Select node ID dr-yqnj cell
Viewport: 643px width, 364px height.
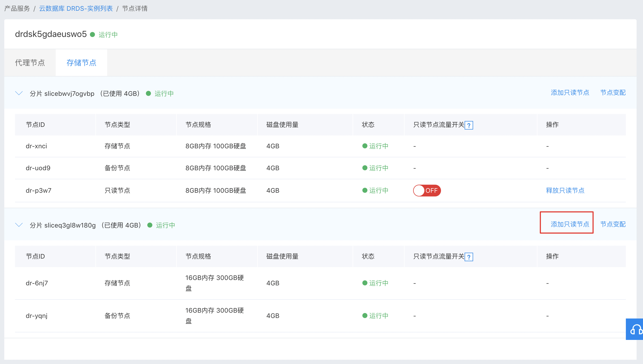[x=37, y=316]
